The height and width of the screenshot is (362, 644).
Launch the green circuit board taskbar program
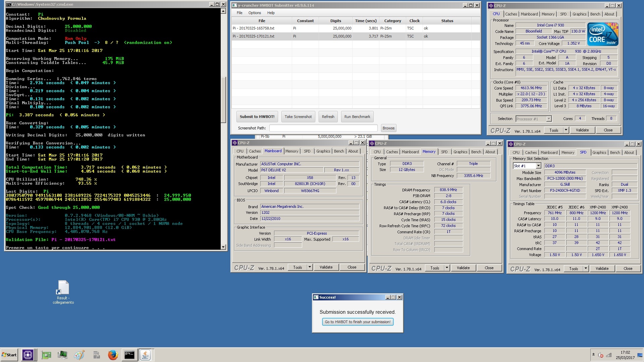[x=46, y=355]
